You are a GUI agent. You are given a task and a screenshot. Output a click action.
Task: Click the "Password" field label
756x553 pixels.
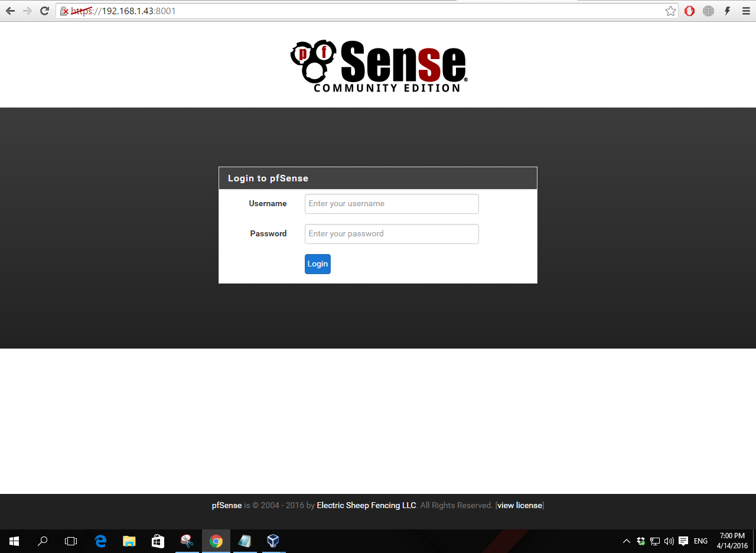pyautogui.click(x=268, y=234)
